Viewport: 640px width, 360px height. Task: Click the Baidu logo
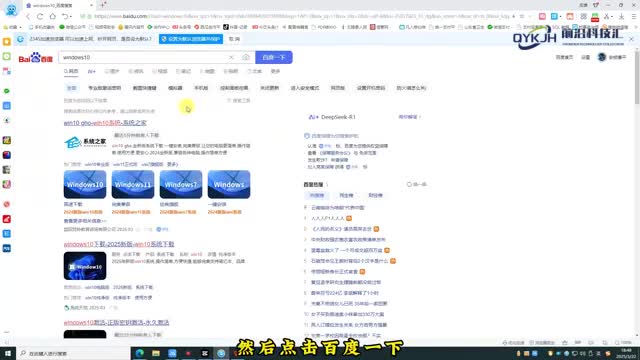[36, 58]
